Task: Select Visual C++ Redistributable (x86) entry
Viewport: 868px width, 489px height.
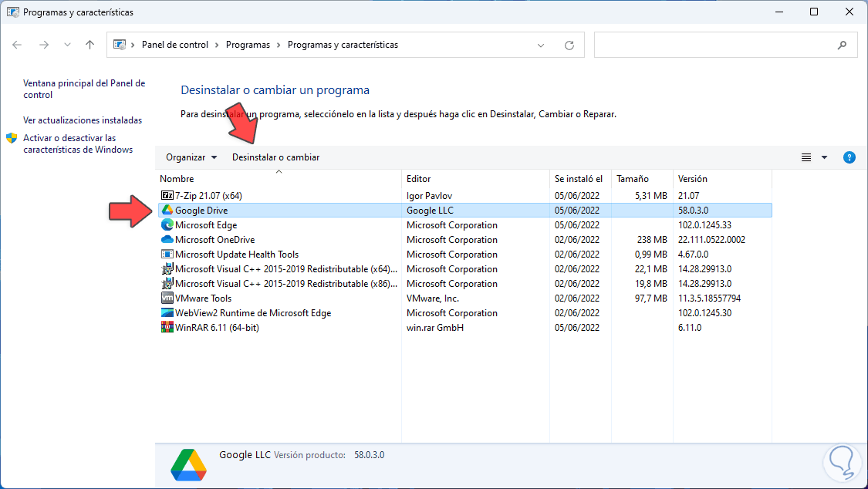Action: pyautogui.click(x=286, y=284)
